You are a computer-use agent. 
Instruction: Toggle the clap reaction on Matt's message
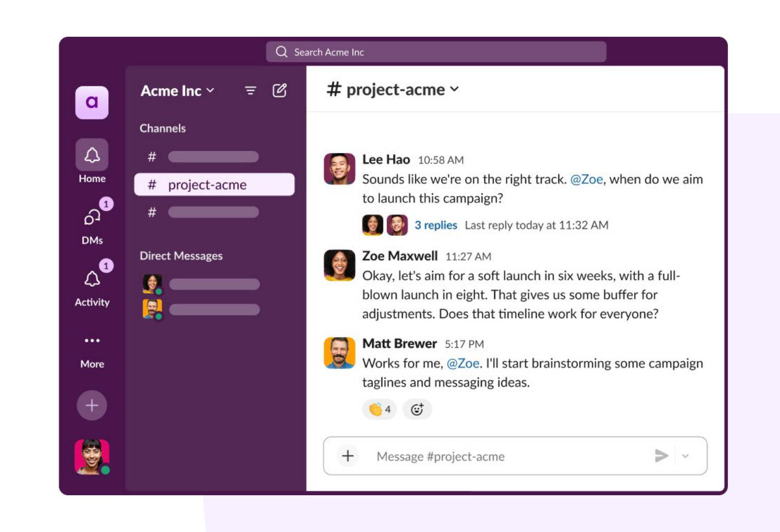(378, 409)
